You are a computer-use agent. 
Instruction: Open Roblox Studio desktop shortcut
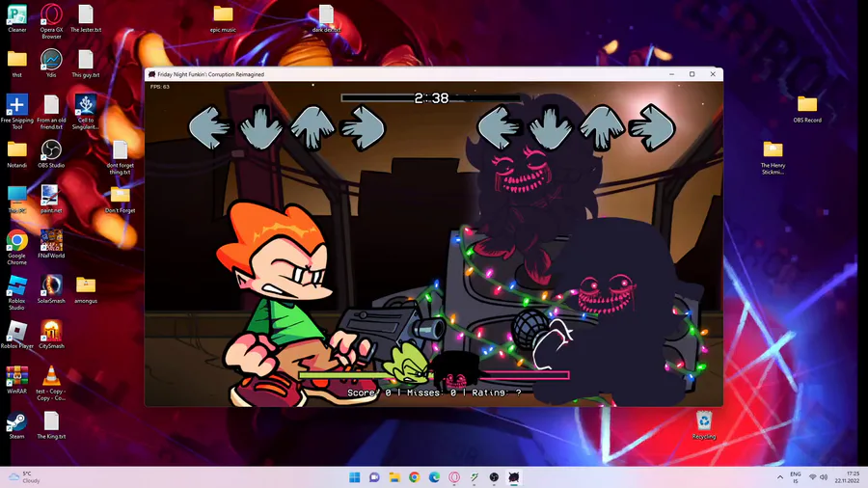pos(16,292)
